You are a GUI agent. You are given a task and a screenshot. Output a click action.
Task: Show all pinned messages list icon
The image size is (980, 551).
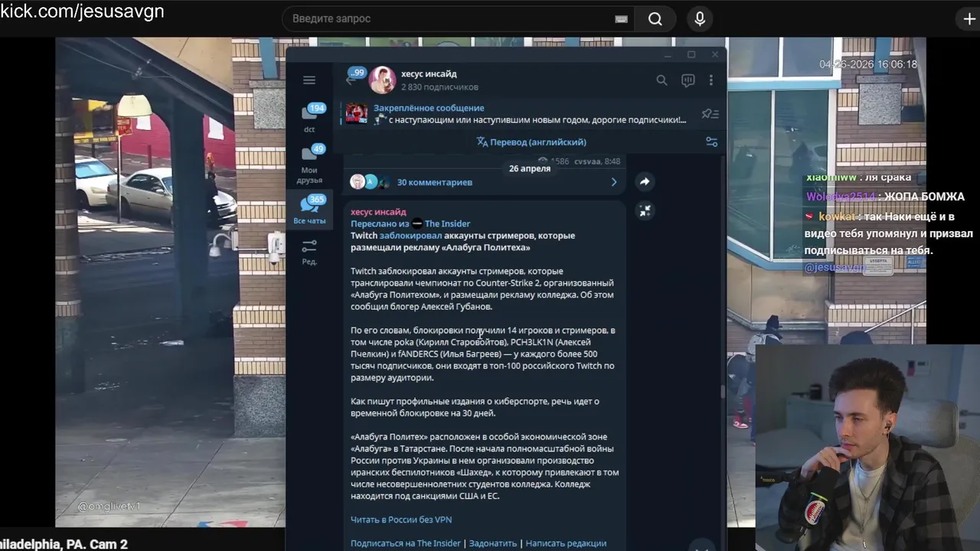pos(710,114)
